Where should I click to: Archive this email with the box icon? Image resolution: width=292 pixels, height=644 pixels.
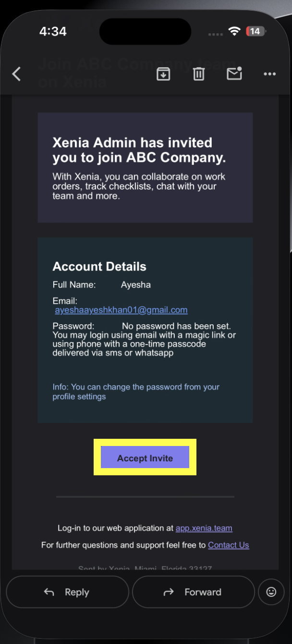coord(163,74)
